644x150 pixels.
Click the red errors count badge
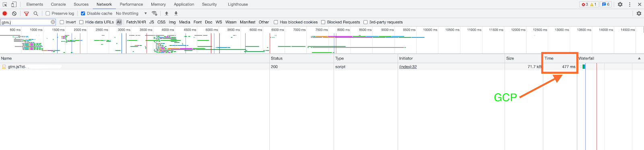point(584,4)
